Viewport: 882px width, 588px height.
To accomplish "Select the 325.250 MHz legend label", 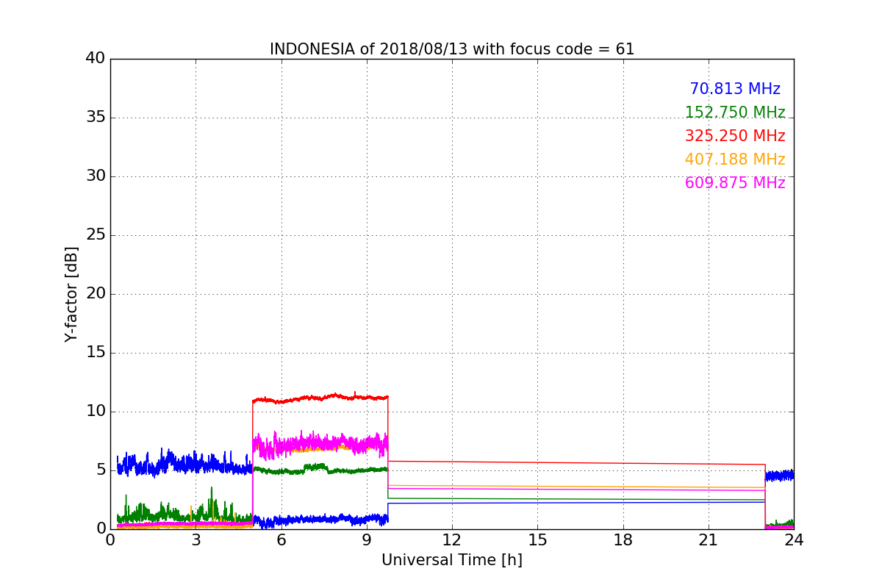I will (x=735, y=136).
